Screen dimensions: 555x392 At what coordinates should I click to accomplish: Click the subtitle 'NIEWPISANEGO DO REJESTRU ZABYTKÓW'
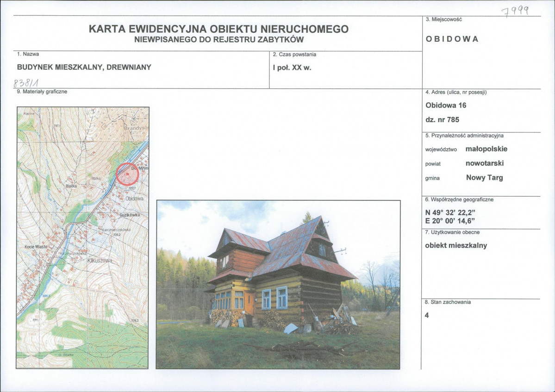(219, 40)
